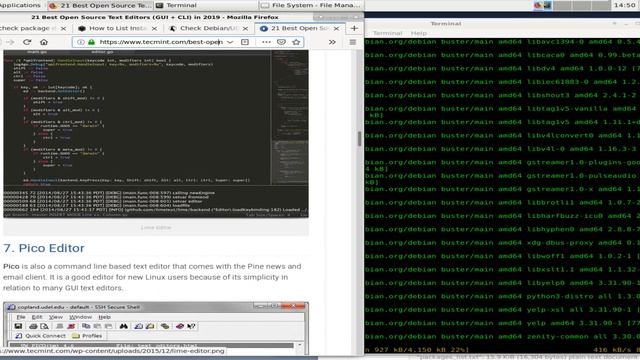Close the '21 Best Open So' tab
The image size is (640, 360).
(x=336, y=29)
